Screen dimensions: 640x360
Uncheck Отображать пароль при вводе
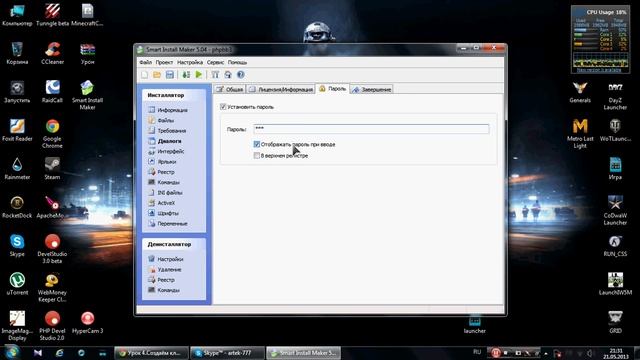[257, 144]
